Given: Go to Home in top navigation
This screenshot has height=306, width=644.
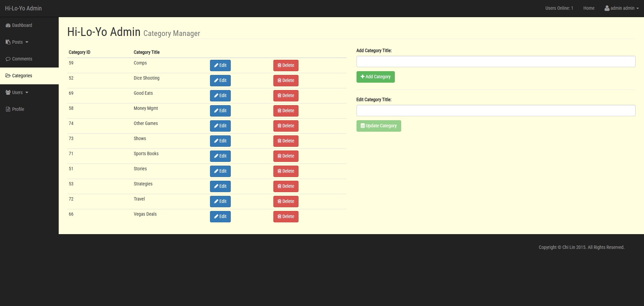Looking at the screenshot, I should (589, 8).
